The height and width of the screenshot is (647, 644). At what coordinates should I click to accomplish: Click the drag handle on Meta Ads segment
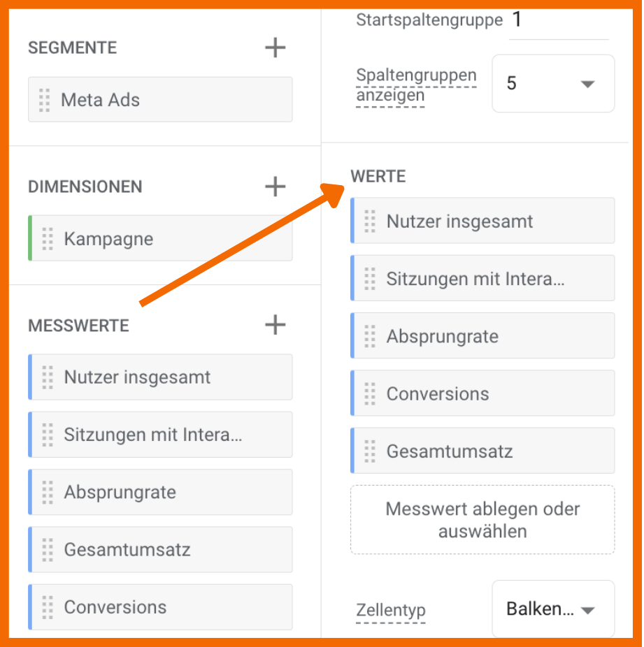click(x=45, y=99)
